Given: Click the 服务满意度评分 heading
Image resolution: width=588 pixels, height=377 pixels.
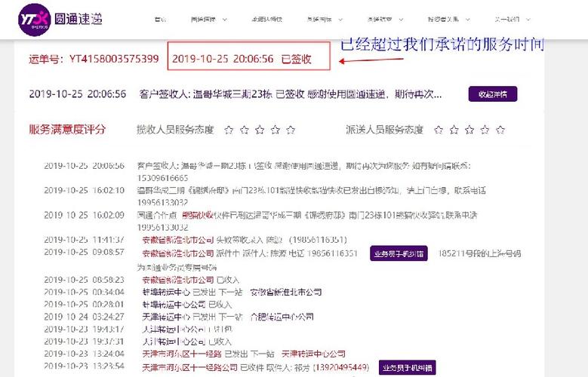Looking at the screenshot, I should click(67, 130).
